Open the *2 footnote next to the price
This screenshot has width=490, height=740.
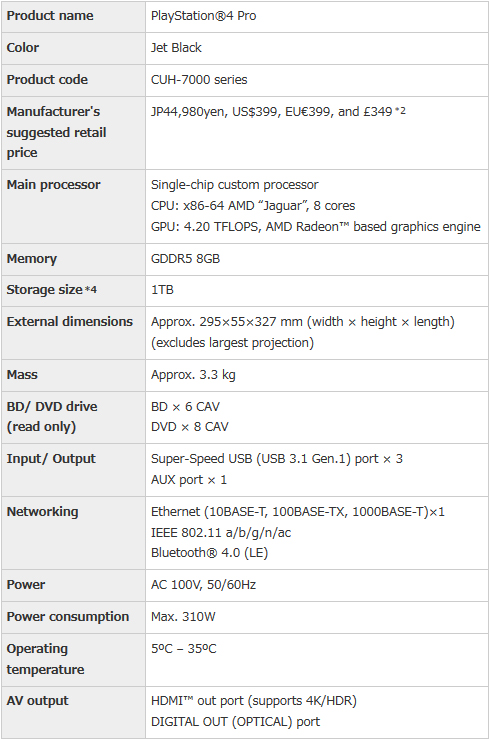400,110
